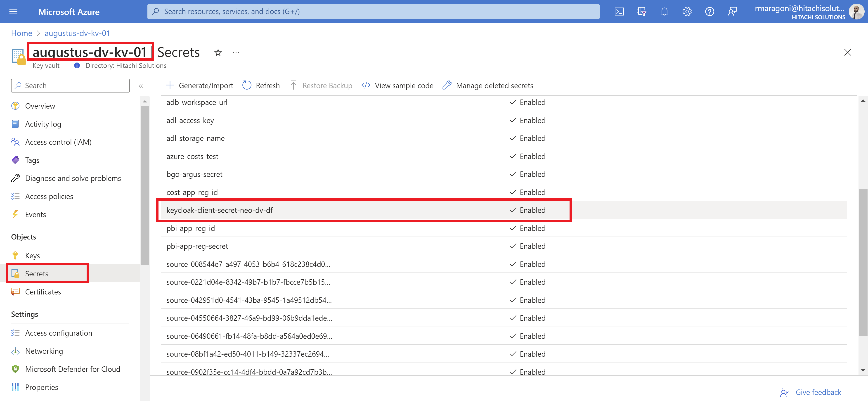Pin this page with the star icon

click(x=218, y=52)
